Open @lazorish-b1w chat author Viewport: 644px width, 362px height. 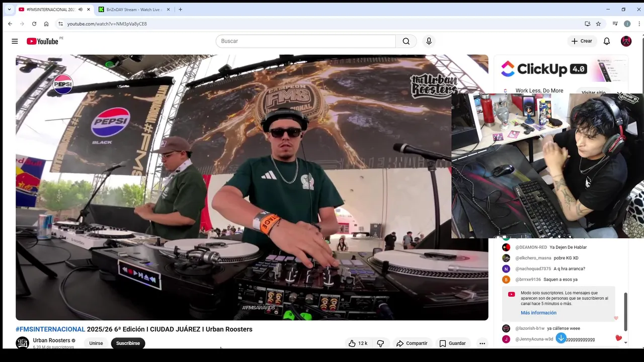pyautogui.click(x=530, y=328)
